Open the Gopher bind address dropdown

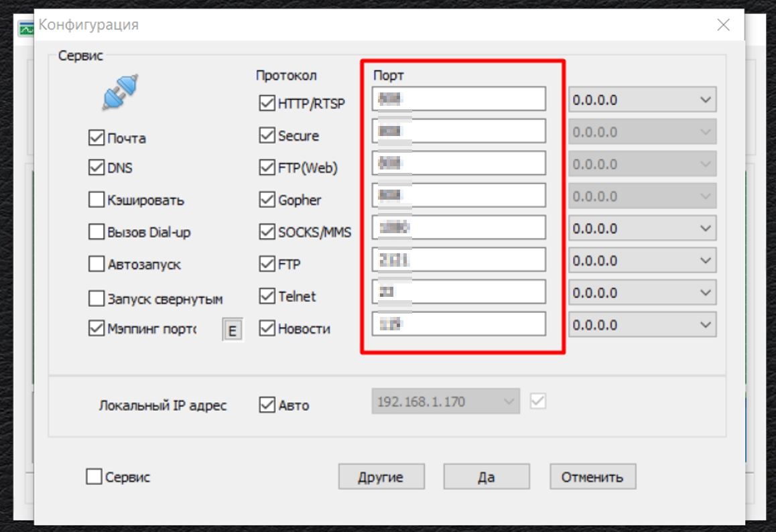[643, 196]
